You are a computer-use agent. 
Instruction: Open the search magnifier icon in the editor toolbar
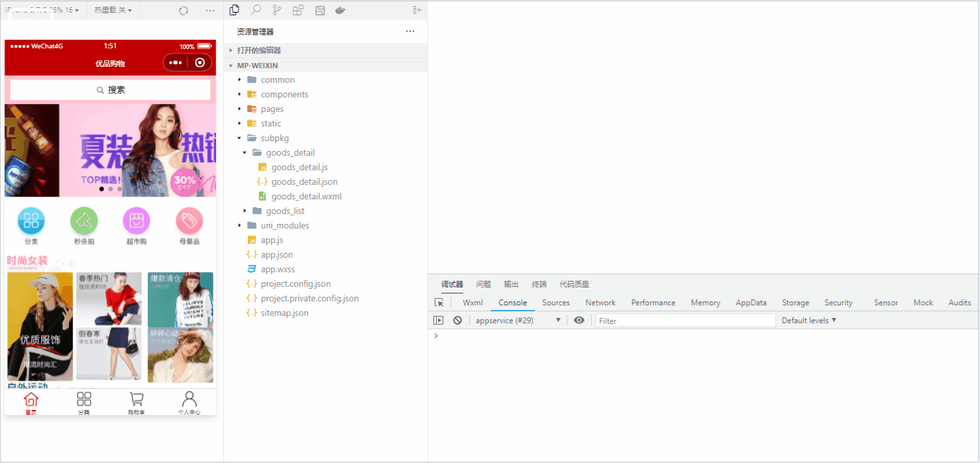(x=256, y=10)
